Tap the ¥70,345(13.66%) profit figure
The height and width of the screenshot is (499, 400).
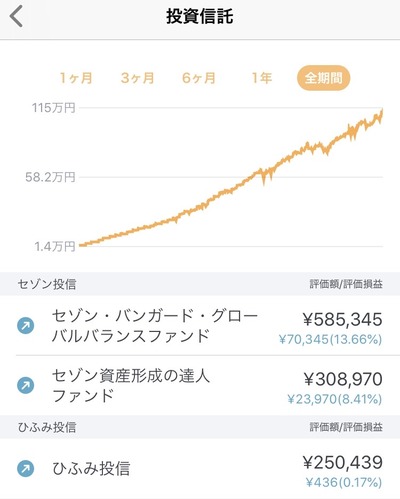(330, 340)
